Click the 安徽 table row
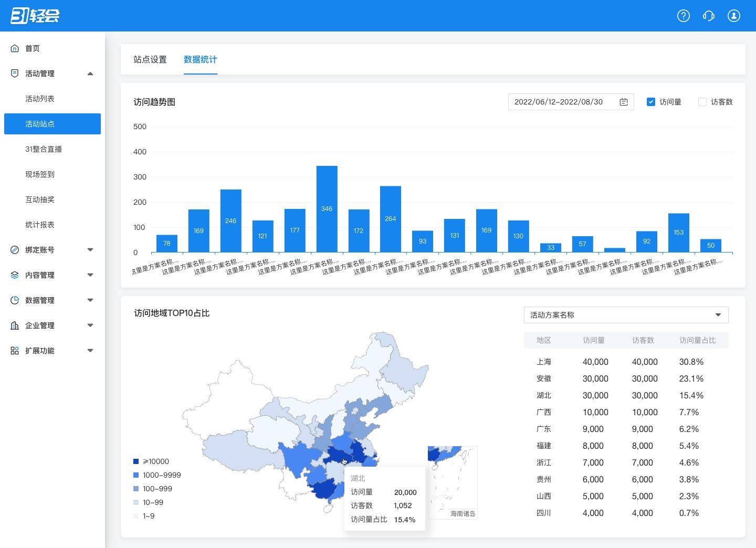 coord(626,378)
